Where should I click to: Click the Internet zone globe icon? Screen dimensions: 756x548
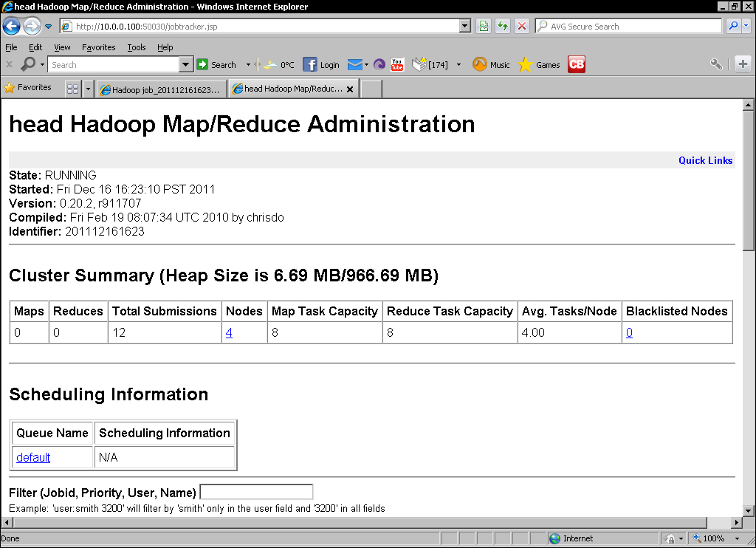tap(555, 538)
